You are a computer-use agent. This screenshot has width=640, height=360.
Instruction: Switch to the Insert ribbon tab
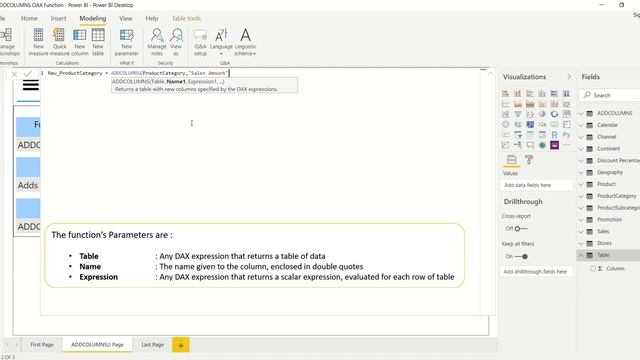58,18
